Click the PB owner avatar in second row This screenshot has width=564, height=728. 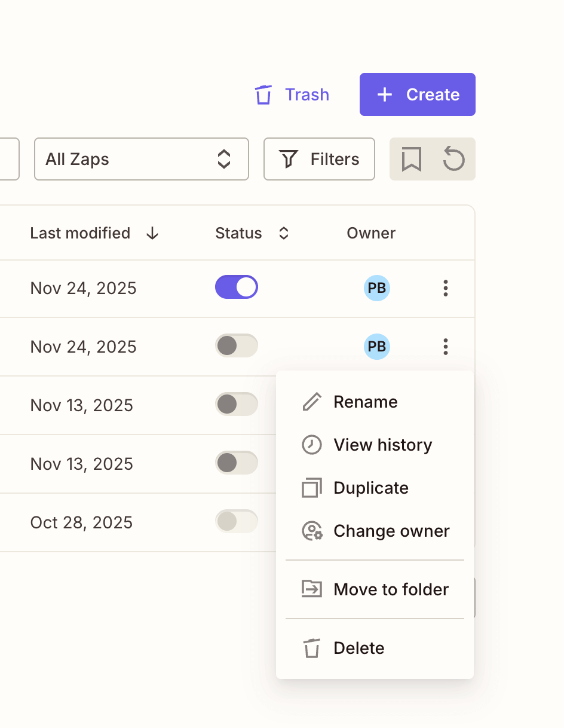click(x=376, y=347)
